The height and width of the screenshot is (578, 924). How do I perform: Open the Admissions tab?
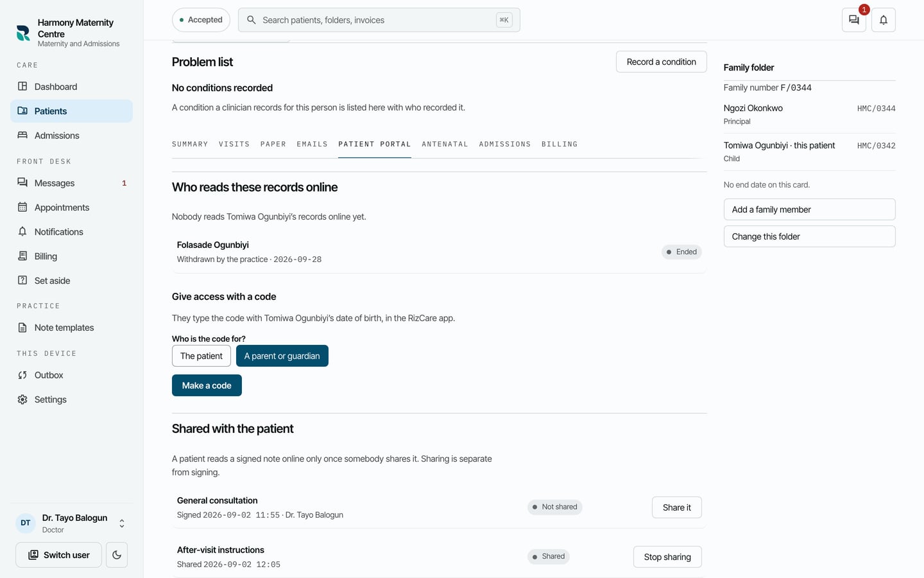pos(505,144)
